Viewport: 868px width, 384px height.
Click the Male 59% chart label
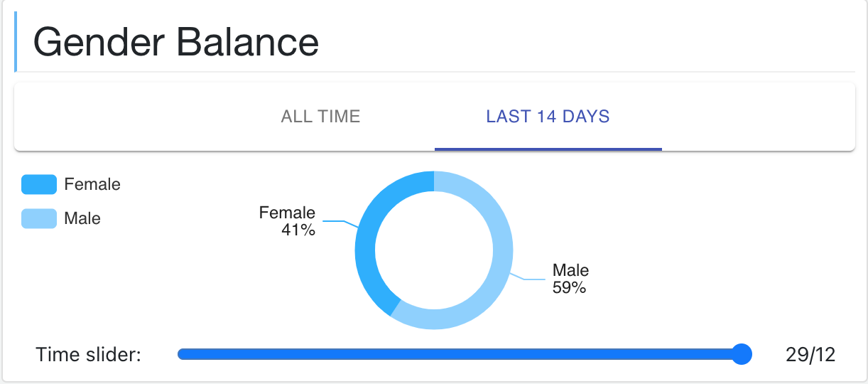pyautogui.click(x=570, y=279)
